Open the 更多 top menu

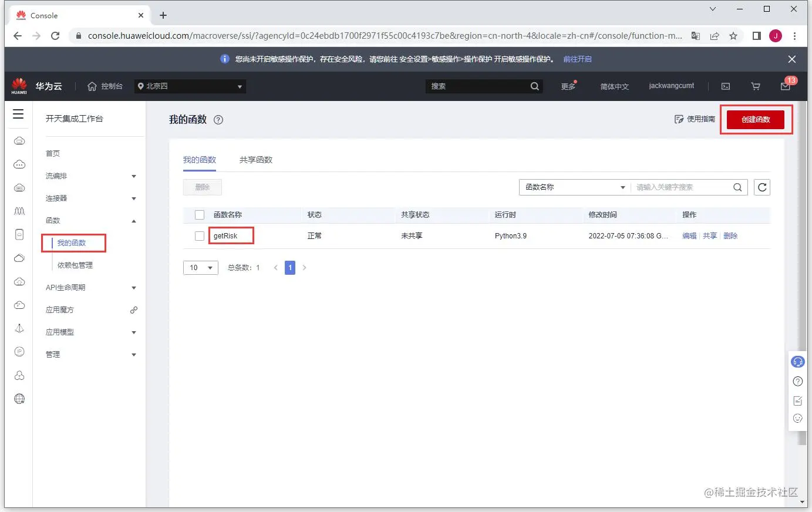(x=568, y=86)
